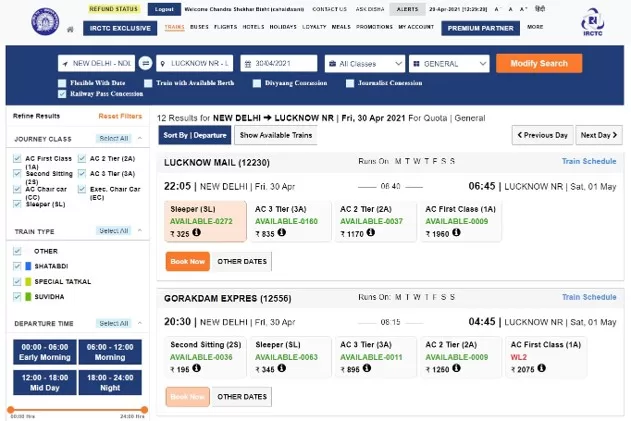Click info icon next to ₹ 835 fare

pyautogui.click(x=282, y=232)
